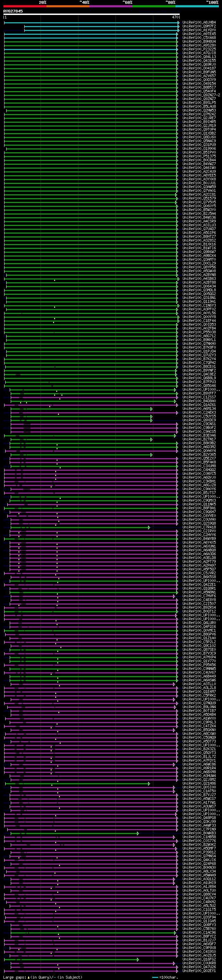The image size is (222, 980).
Task: Select the UniRef100_Q21H86 label
Action: click(x=199, y=783)
